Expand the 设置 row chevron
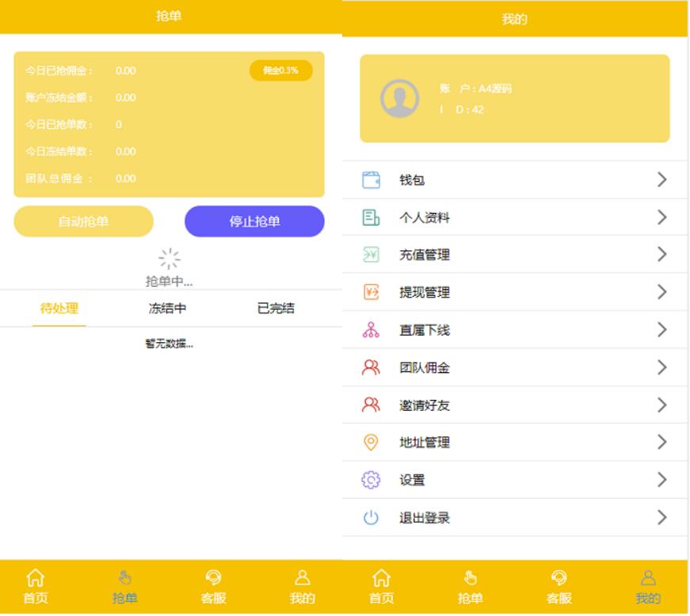The height and width of the screenshot is (616, 690). coord(661,480)
